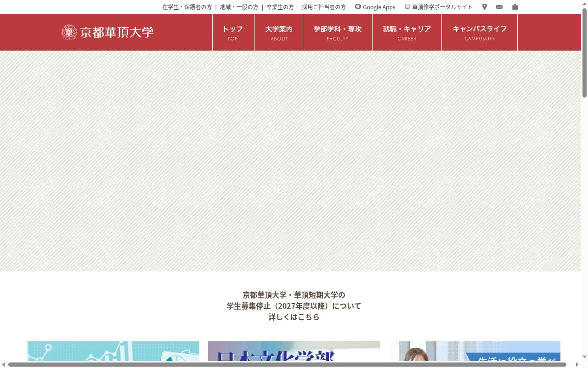The image size is (588, 368).
Task: Open the map pin access icon
Action: click(x=484, y=7)
